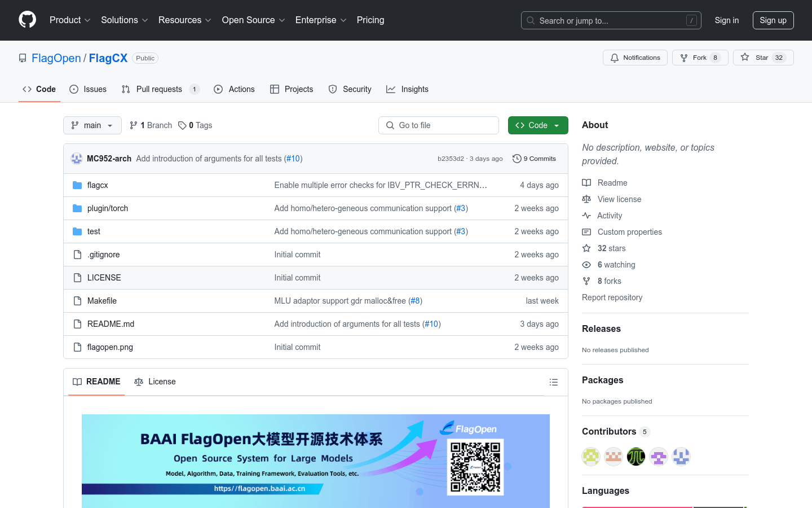The image size is (812, 508).
Task: Open the 9 Commits history link
Action: (x=534, y=159)
